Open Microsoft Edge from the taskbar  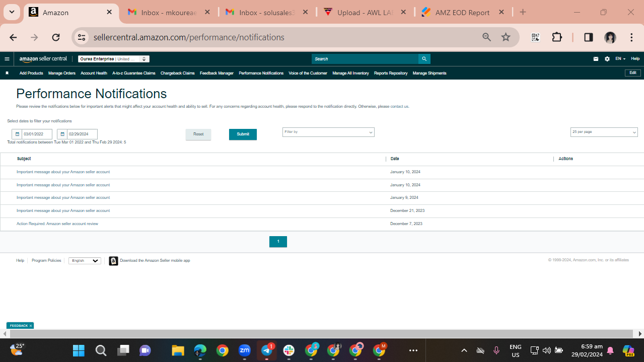(200, 350)
